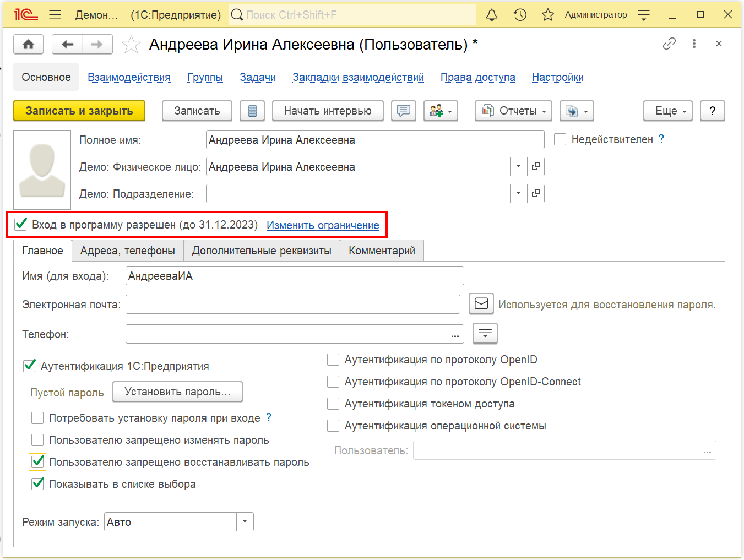Open Взаимодействия section

[x=129, y=77]
